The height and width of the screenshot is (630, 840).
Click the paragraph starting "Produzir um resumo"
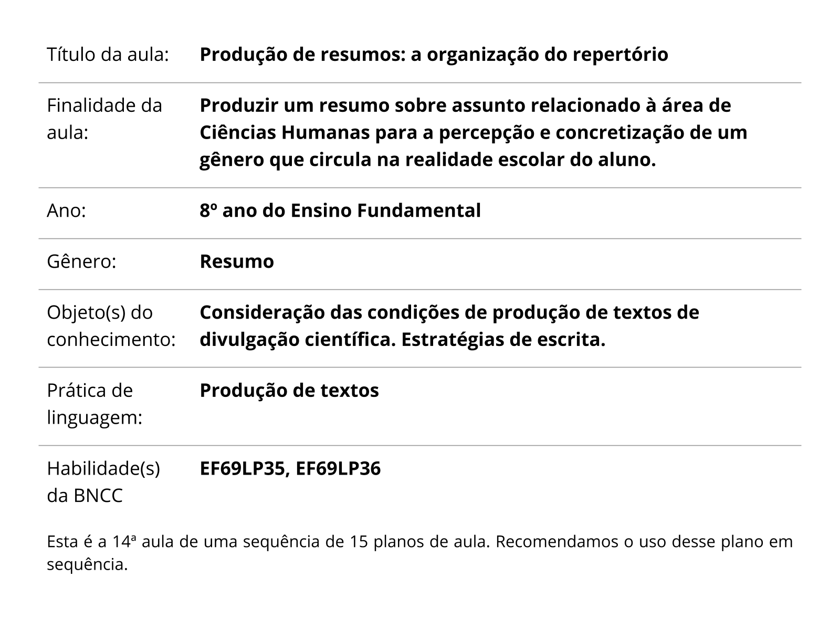tap(472, 132)
